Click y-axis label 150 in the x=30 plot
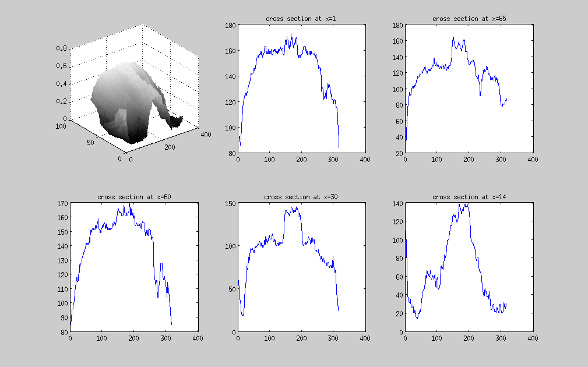Viewport: 588px width, 367px height. click(x=230, y=204)
